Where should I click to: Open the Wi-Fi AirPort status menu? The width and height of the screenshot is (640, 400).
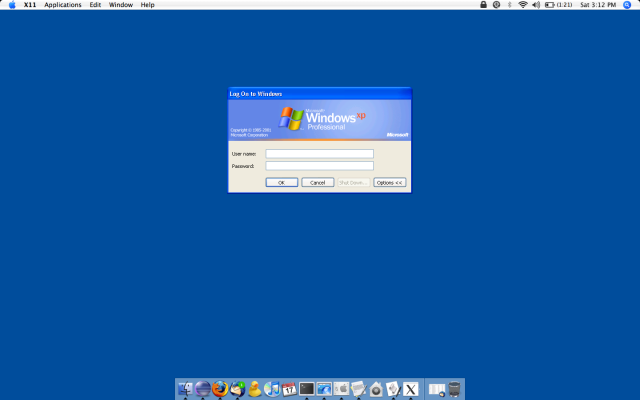click(x=523, y=5)
